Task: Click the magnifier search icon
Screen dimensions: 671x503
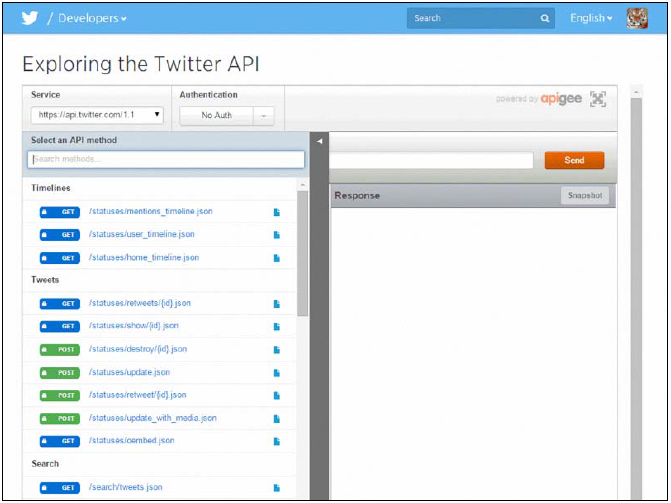Action: [x=545, y=18]
